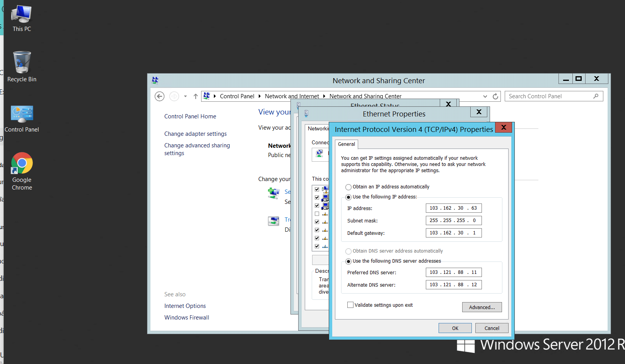Open Internet Options link
625x364 pixels.
point(185,306)
